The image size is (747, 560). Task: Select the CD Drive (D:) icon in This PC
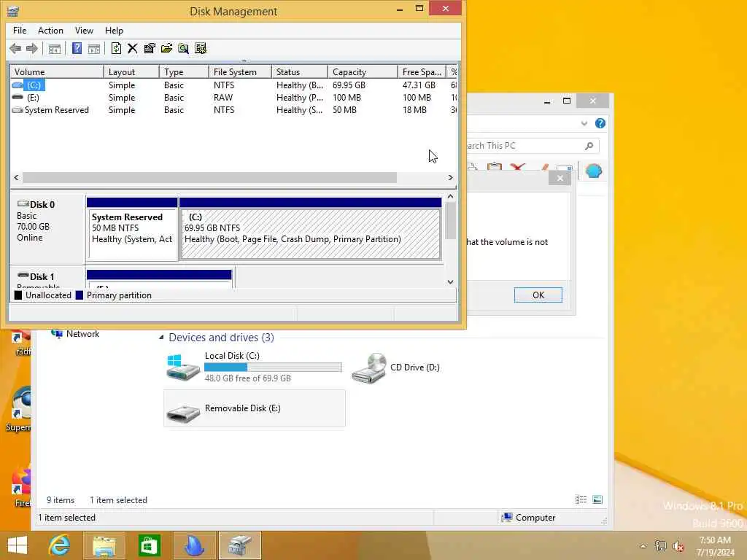[368, 368]
